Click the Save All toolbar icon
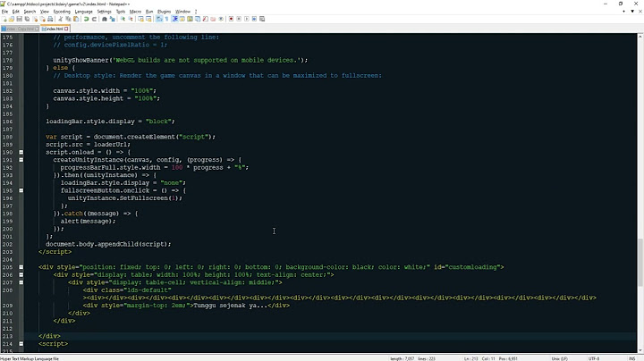Screen dimensions: 644x361 (x=27, y=19)
